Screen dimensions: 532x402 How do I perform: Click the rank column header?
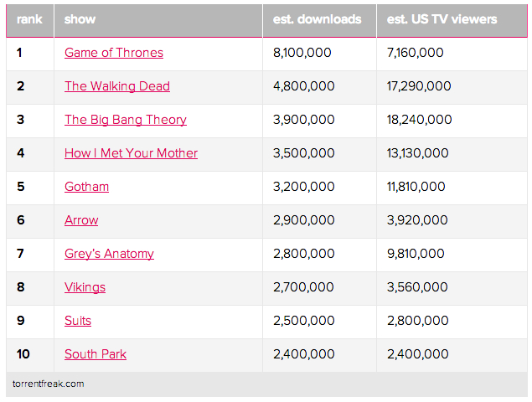29,19
